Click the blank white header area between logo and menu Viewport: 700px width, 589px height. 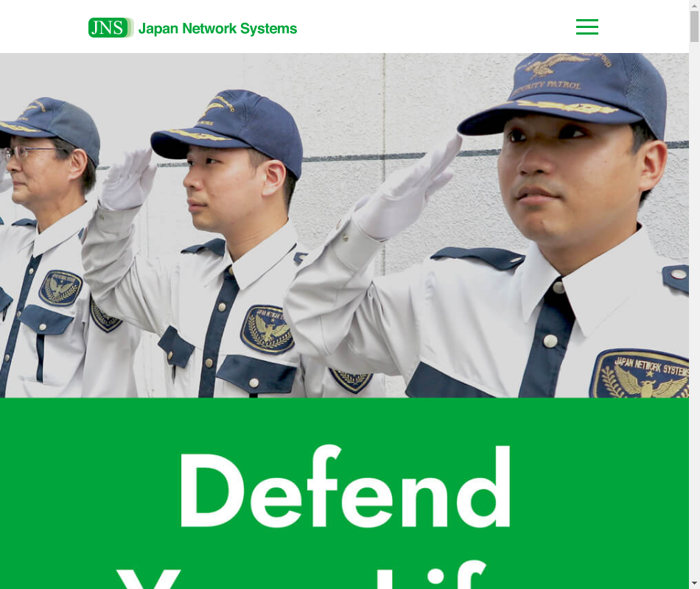435,27
